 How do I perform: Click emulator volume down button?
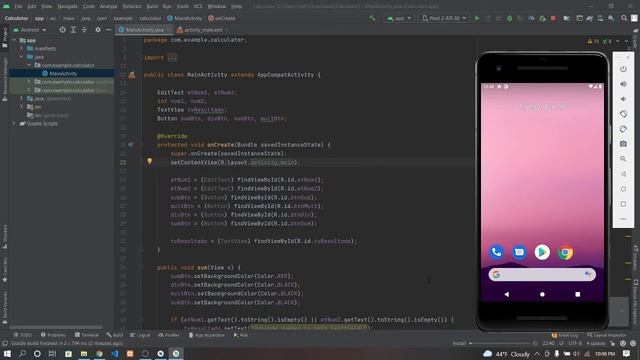pyautogui.click(x=623, y=99)
